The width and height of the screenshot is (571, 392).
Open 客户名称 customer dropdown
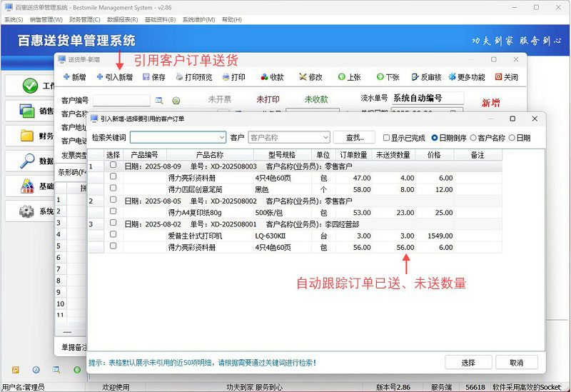(325, 137)
